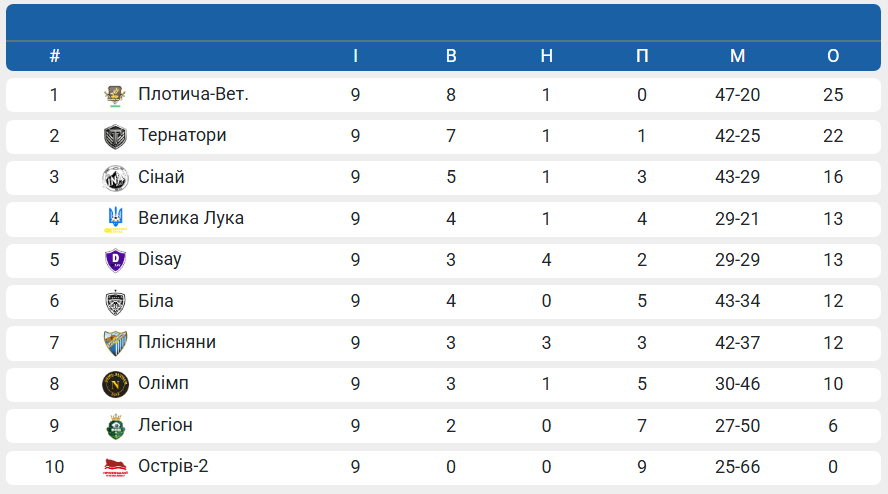Click the Сінай team logo
This screenshot has width=888, height=494.
click(x=115, y=178)
